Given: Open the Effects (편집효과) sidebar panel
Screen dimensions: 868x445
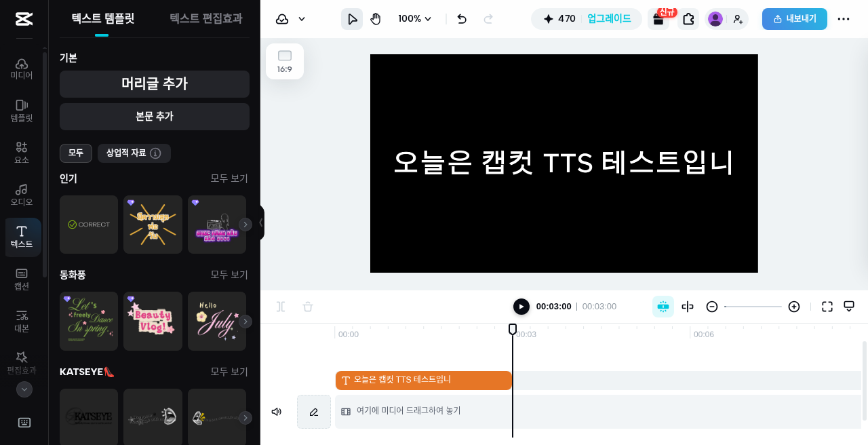Looking at the screenshot, I should (x=22, y=363).
